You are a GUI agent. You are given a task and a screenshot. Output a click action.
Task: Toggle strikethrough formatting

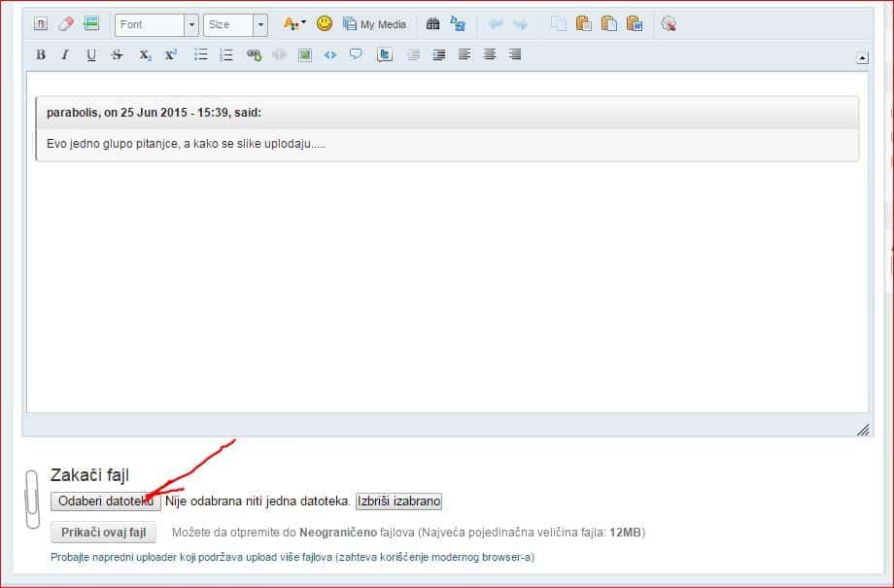pyautogui.click(x=117, y=54)
